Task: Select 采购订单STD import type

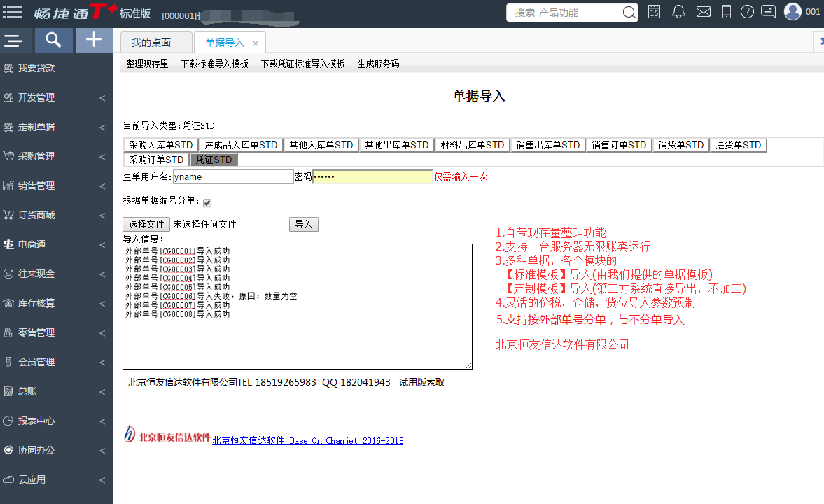Action: coord(156,160)
